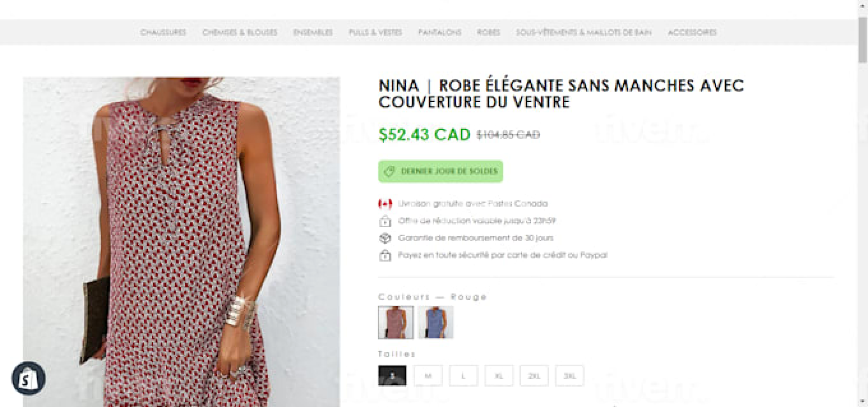Click the secure payment lock icon

coord(385,256)
